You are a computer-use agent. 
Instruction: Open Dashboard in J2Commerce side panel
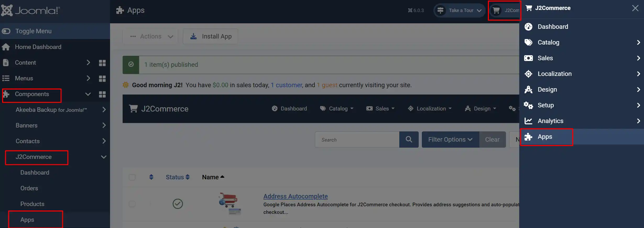click(582, 27)
